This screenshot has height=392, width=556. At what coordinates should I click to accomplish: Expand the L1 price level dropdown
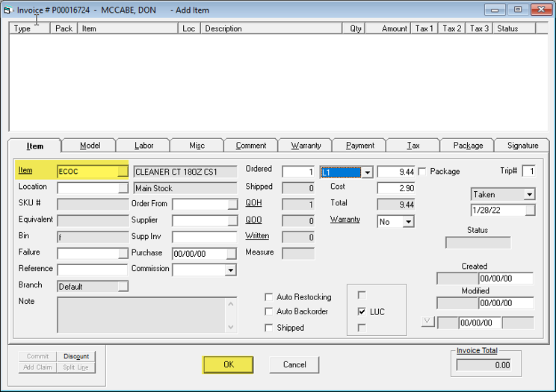click(367, 172)
